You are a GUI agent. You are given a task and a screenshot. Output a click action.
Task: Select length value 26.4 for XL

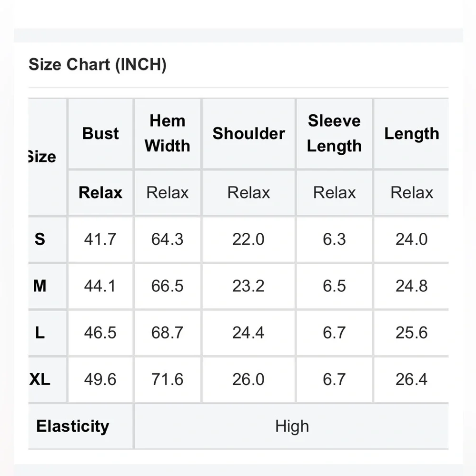pos(411,379)
